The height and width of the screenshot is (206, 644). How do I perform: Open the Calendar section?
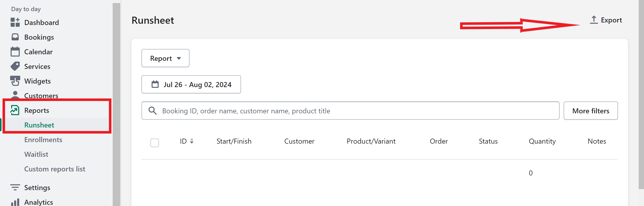click(38, 52)
